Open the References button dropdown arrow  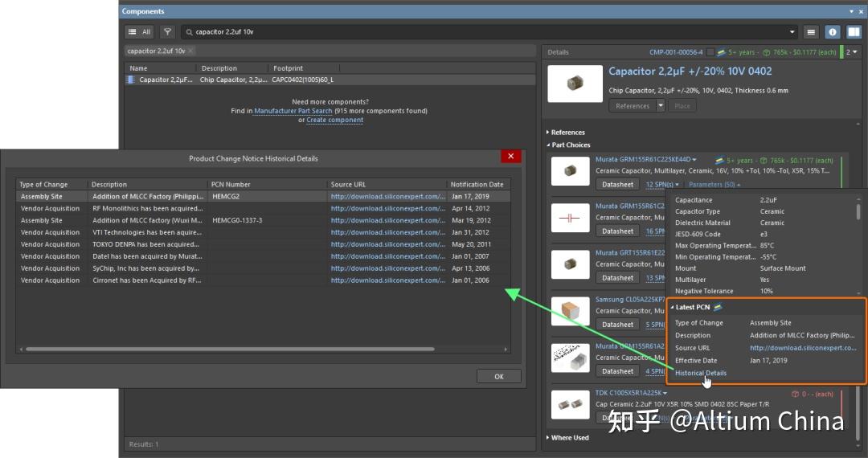pyautogui.click(x=661, y=105)
